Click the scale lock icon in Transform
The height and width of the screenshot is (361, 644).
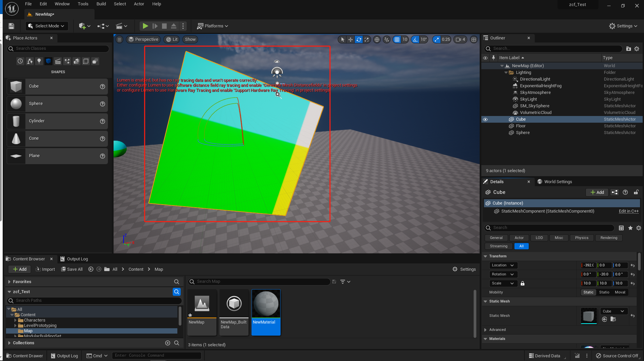[522, 283]
